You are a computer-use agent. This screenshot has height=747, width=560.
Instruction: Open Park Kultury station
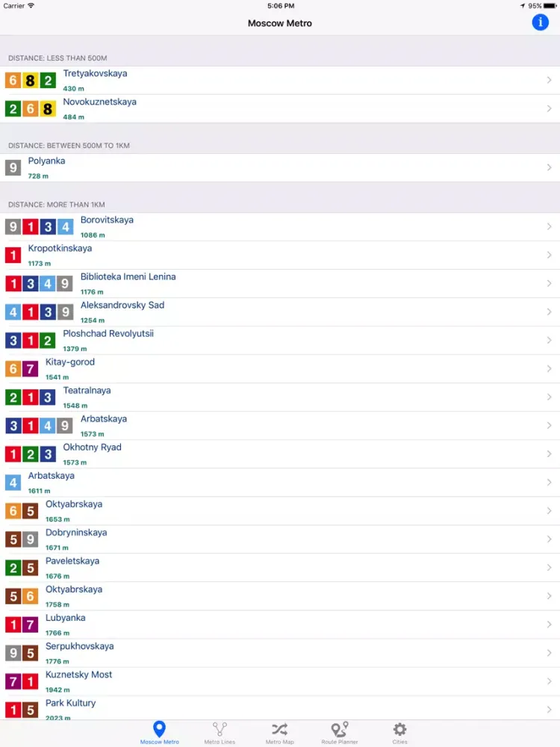pos(280,708)
